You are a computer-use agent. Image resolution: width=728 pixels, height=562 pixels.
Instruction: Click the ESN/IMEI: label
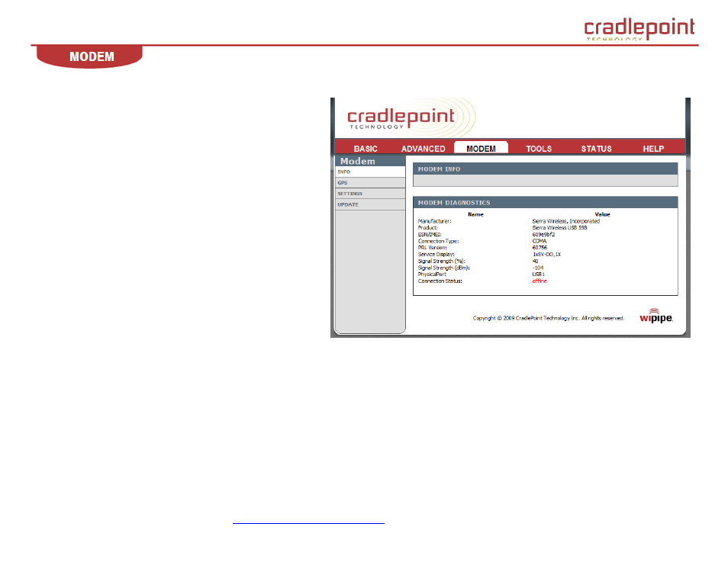[x=430, y=235]
